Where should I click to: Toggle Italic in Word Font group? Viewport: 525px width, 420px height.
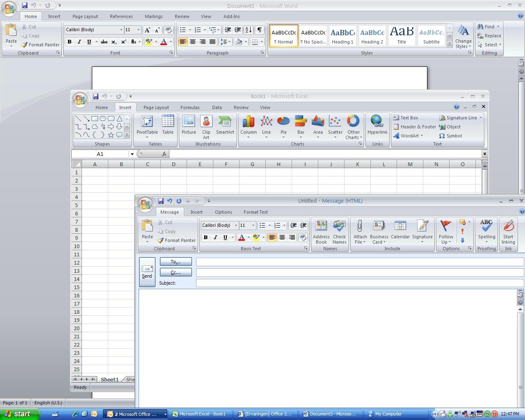(x=79, y=42)
